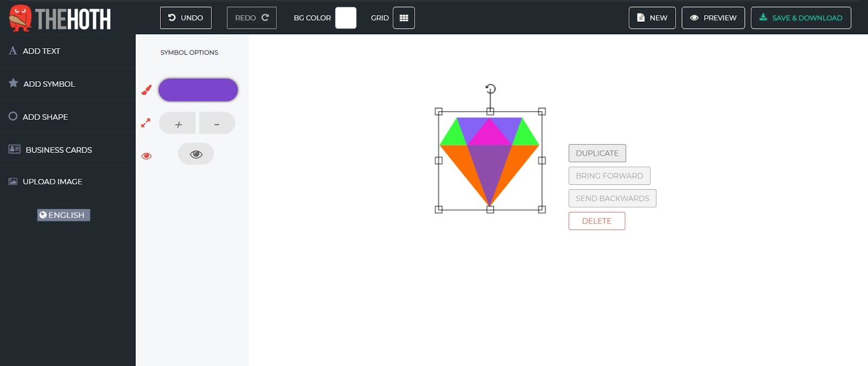Bring the selected symbol forward
Image resolution: width=868 pixels, height=366 pixels.
pyautogui.click(x=609, y=176)
